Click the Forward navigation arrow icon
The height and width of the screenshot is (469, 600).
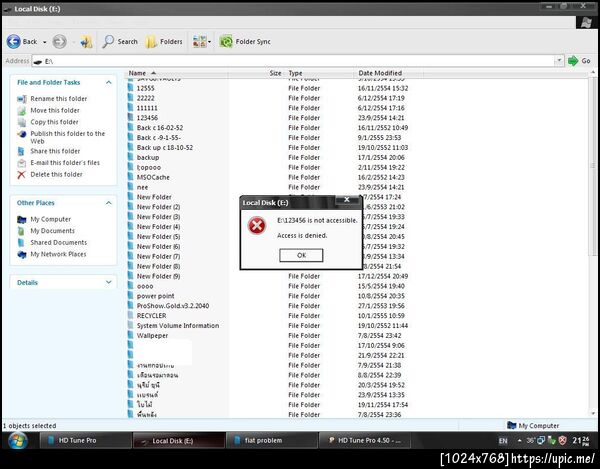pos(59,41)
